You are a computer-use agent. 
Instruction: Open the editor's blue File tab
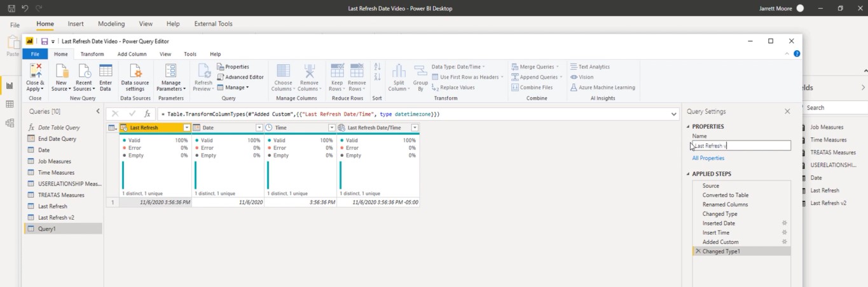(x=35, y=54)
